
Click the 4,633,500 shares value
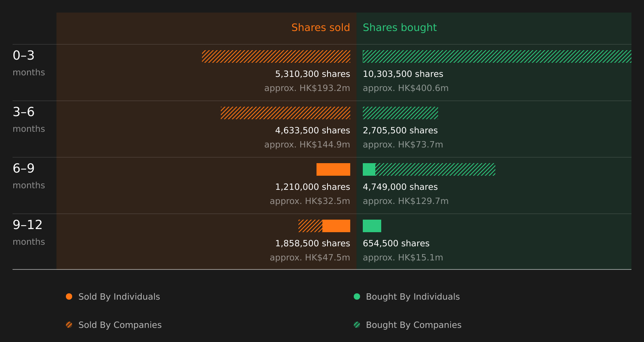click(313, 131)
